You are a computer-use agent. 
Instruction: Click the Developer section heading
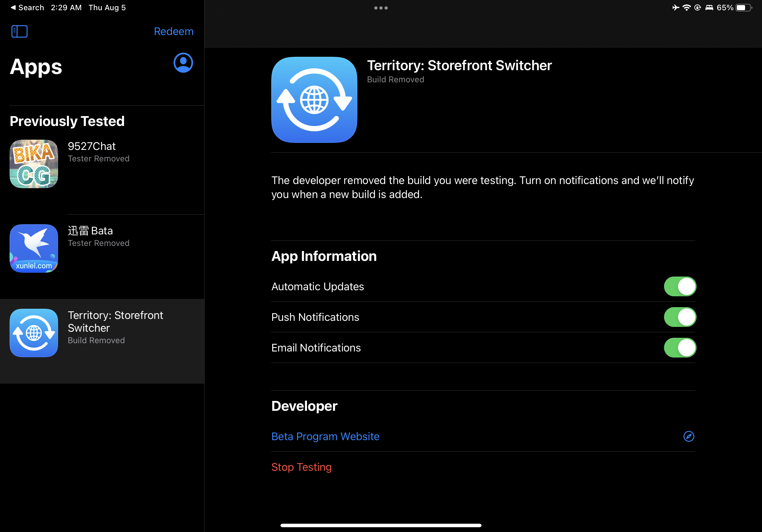[x=304, y=406]
